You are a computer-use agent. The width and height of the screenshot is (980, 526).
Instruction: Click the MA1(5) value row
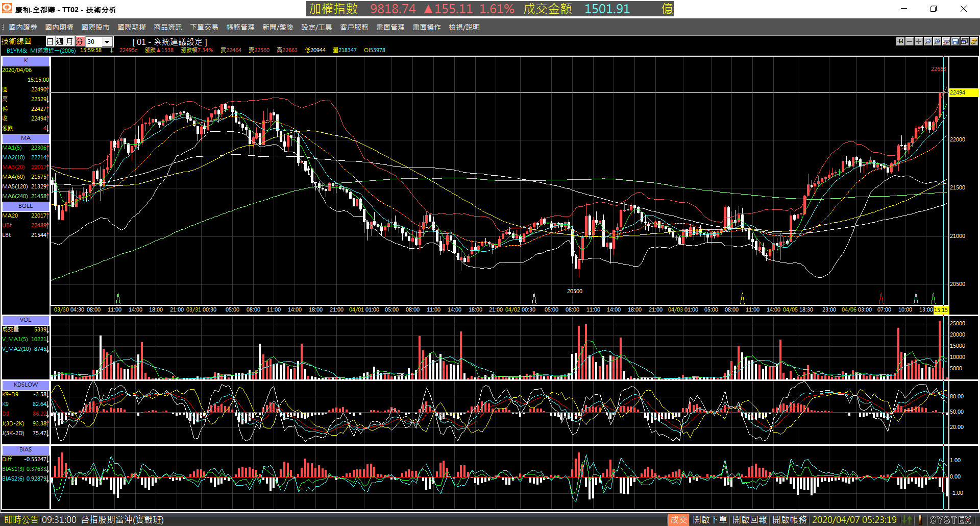pyautogui.click(x=26, y=148)
